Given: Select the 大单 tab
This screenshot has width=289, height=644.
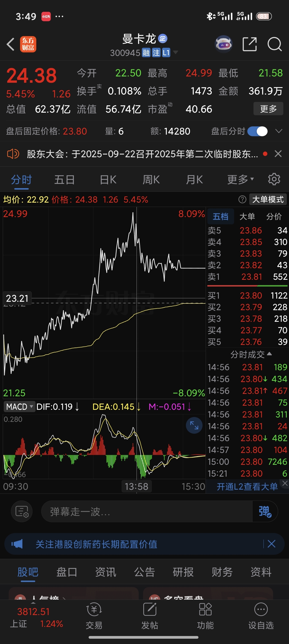Looking at the screenshot, I should point(247,216).
